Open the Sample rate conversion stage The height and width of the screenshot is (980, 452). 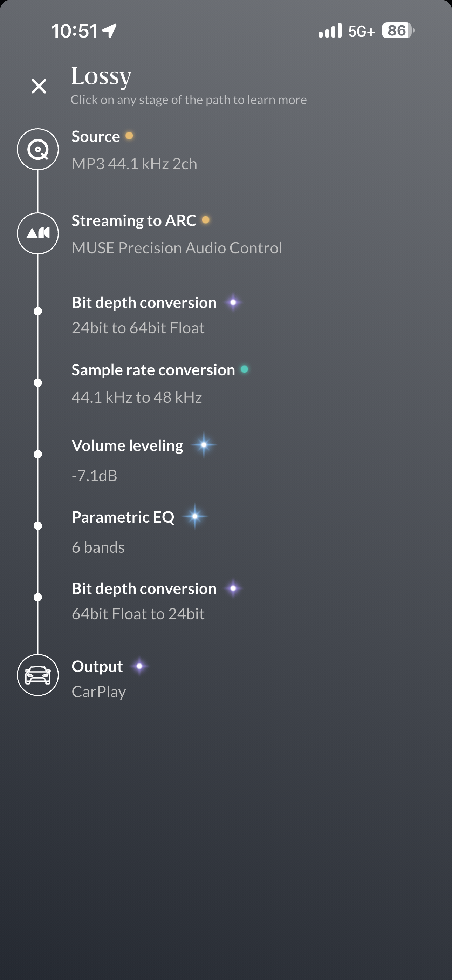coord(153,370)
